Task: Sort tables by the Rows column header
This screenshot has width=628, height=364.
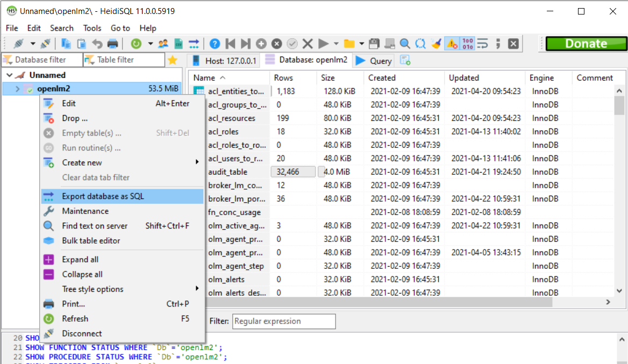Action: click(x=283, y=78)
